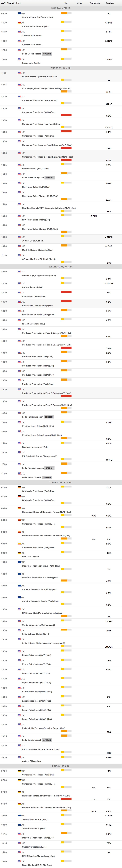The height and width of the screenshot is (868, 122).
Task: Click the volatility bar for 30-Year Bond Auction
Action: point(66,237)
